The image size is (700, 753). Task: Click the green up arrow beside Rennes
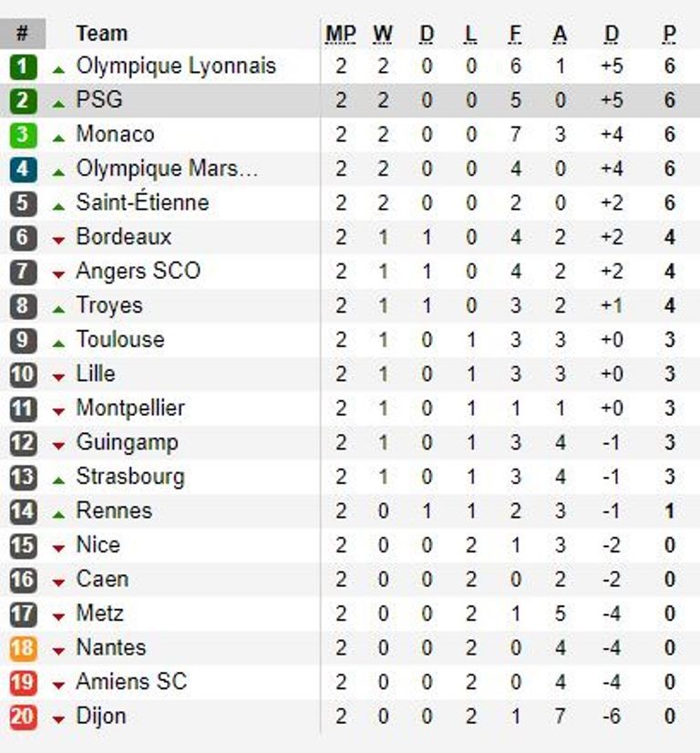[x=58, y=515]
